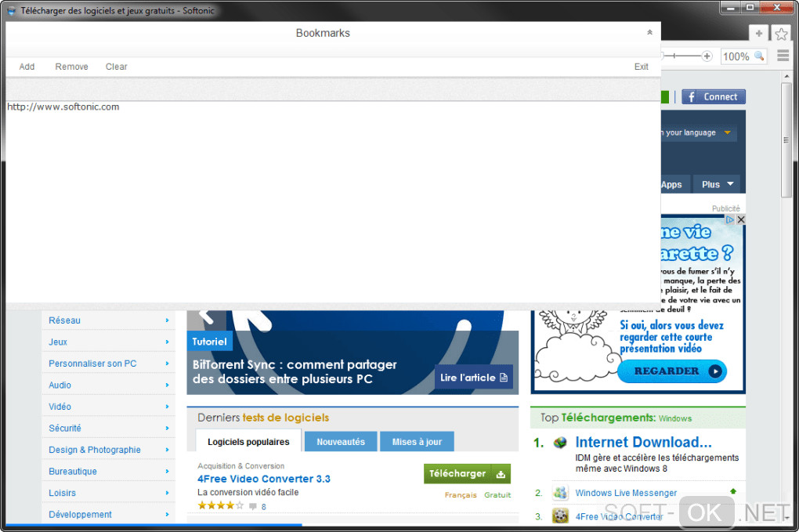799x532 pixels.
Task: Click the previous slide arrow on banner
Action: 206,317
